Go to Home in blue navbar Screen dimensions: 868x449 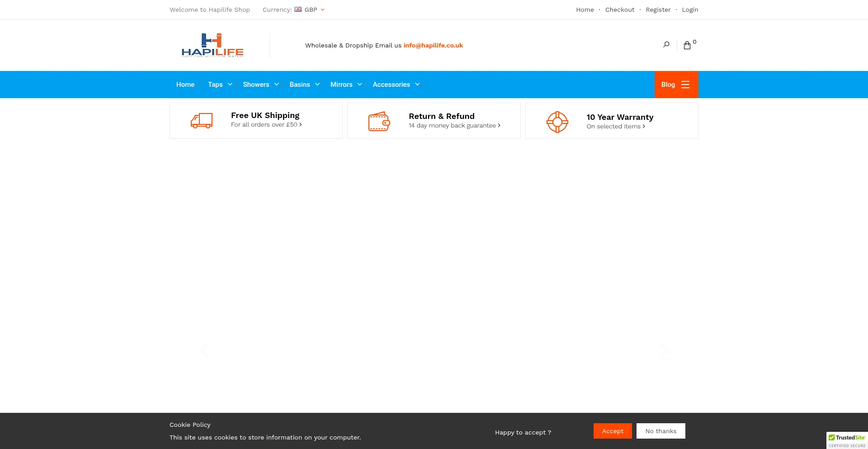185,85
